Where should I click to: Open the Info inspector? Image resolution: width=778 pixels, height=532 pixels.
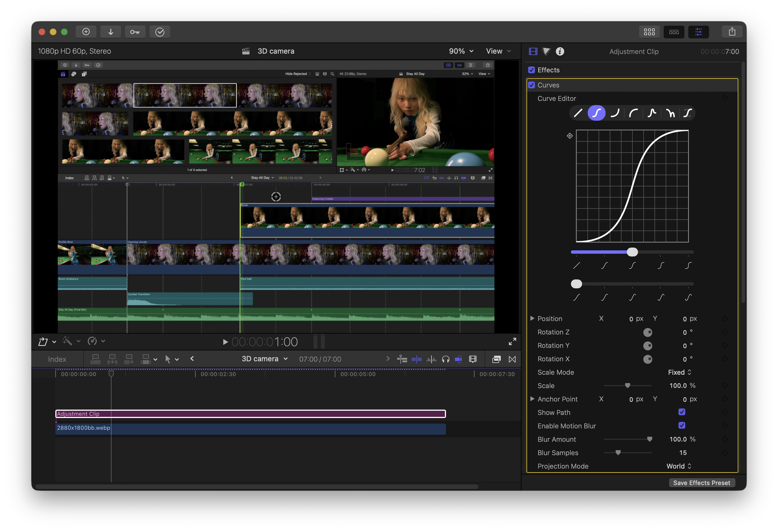click(x=560, y=51)
